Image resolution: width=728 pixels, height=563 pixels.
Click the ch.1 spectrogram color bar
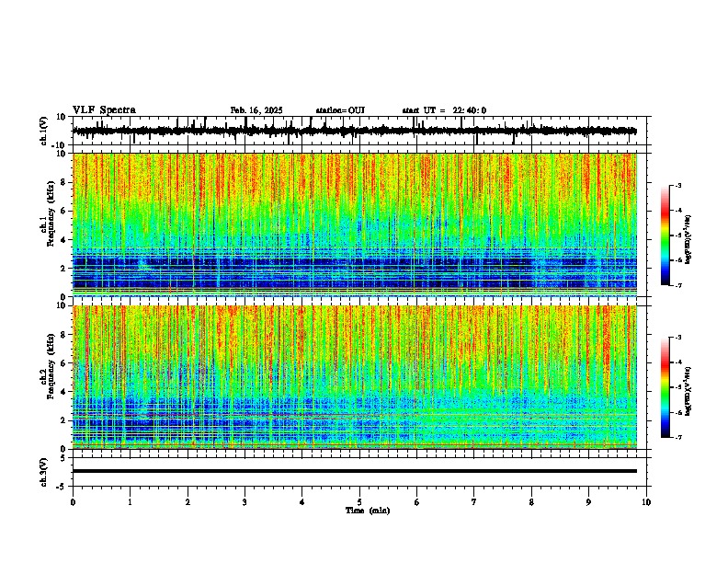[x=665, y=236]
